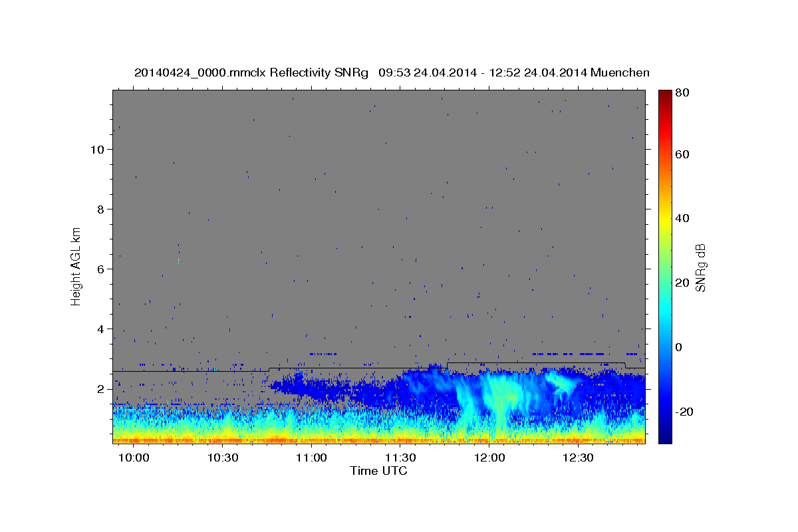Click the 12:00 time tick label
This screenshot has height=532, width=798.
coord(490,458)
